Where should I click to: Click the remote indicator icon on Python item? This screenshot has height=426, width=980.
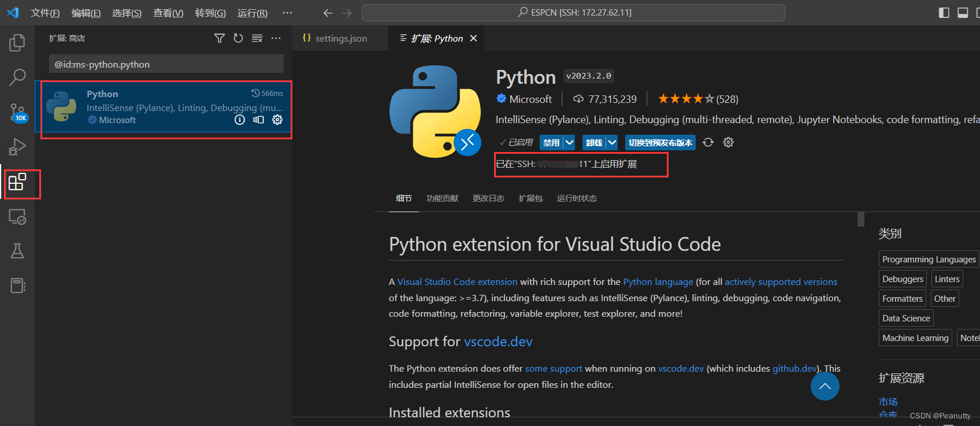pyautogui.click(x=258, y=120)
